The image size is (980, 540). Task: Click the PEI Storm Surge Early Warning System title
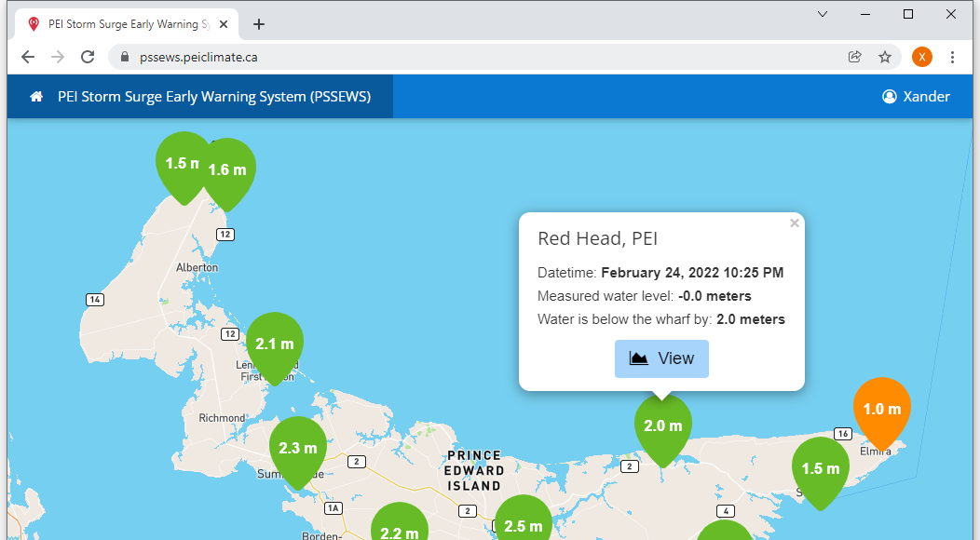coord(214,97)
